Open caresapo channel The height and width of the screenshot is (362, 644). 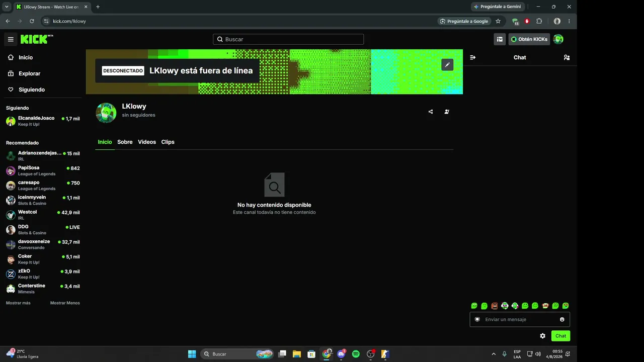(x=43, y=186)
